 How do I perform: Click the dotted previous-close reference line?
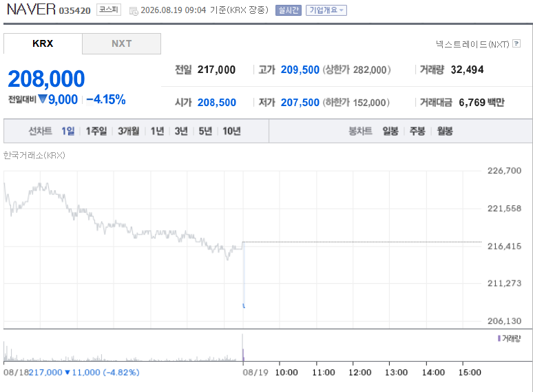[362, 242]
